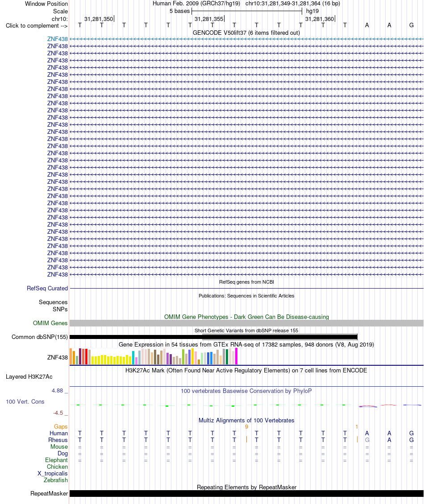Click the light-blue highlighted ZNF438 transcript label

pyautogui.click(x=57, y=39)
